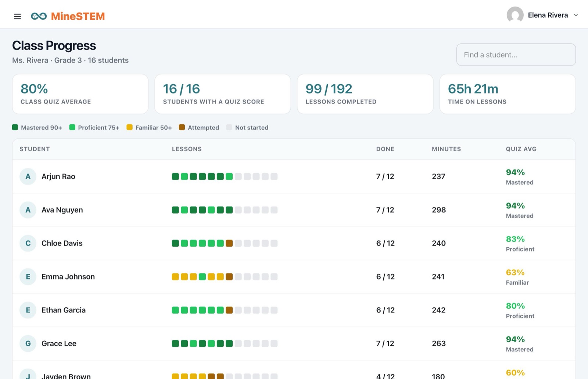This screenshot has width=588, height=379.
Task: Open Grace Lee's student name
Action: click(59, 344)
